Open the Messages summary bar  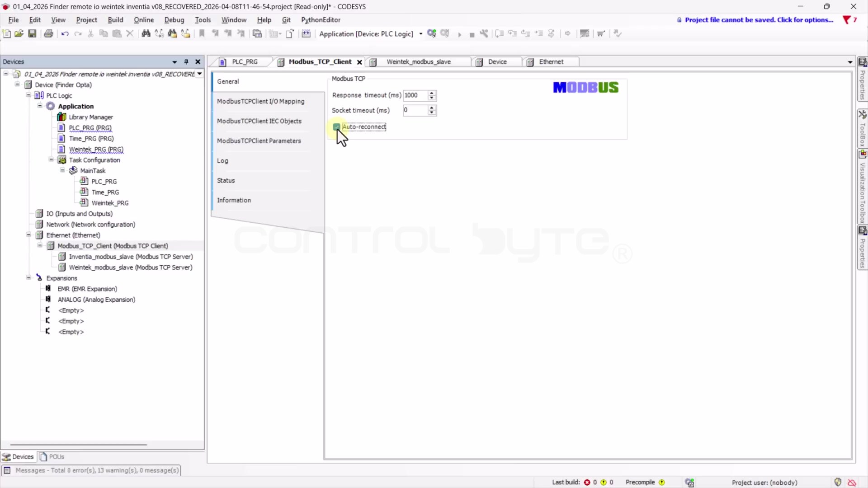coord(91,470)
